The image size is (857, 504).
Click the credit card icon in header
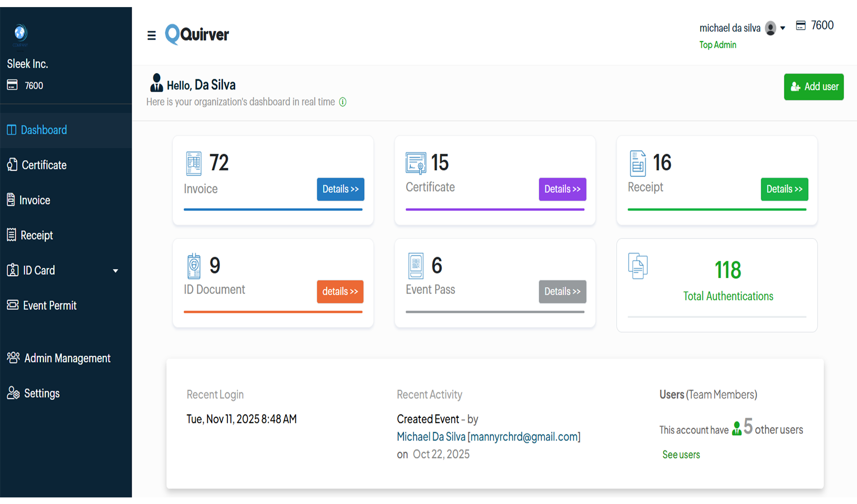[x=801, y=26]
